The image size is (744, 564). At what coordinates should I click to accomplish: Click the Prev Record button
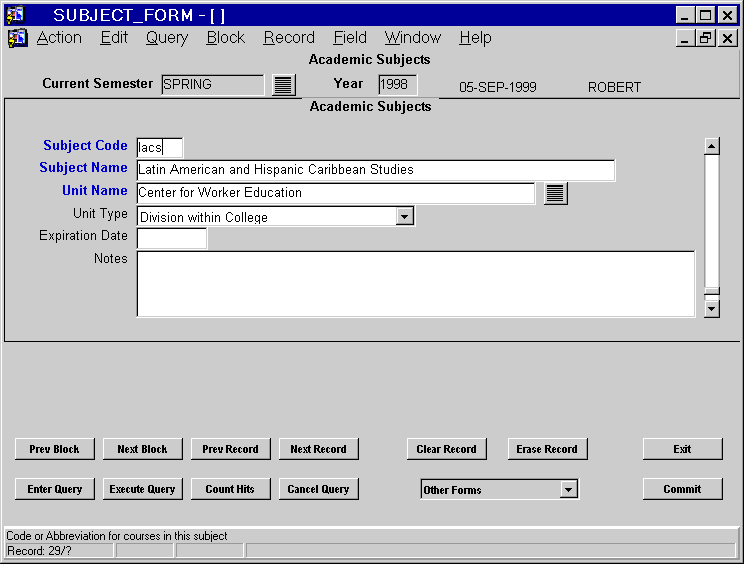coord(231,449)
